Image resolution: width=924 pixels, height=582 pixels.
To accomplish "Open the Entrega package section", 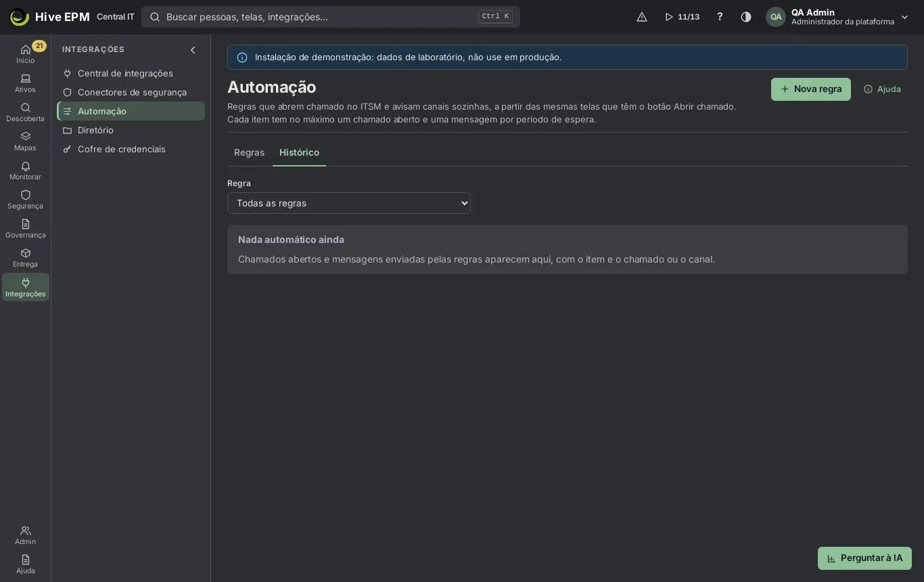I will click(25, 258).
